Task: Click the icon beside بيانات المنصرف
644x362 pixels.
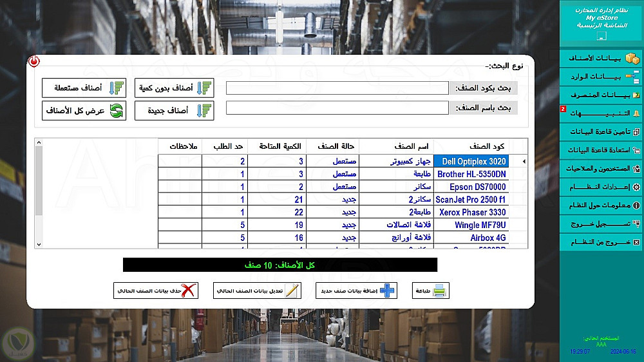Action: pos(636,95)
